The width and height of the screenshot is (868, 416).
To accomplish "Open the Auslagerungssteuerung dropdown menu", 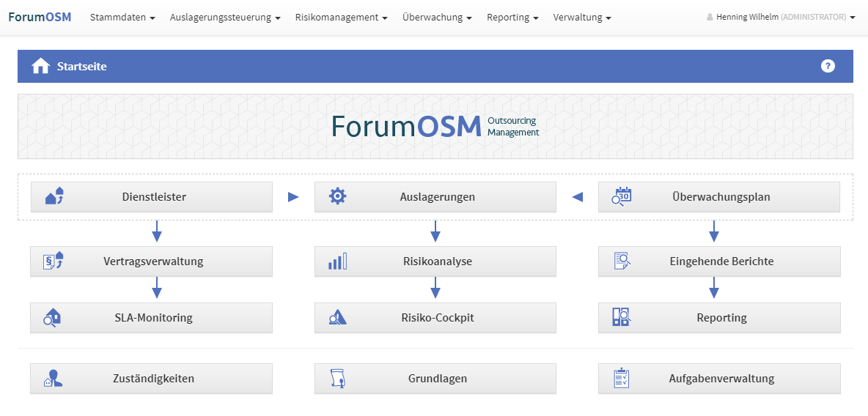I will click(225, 17).
